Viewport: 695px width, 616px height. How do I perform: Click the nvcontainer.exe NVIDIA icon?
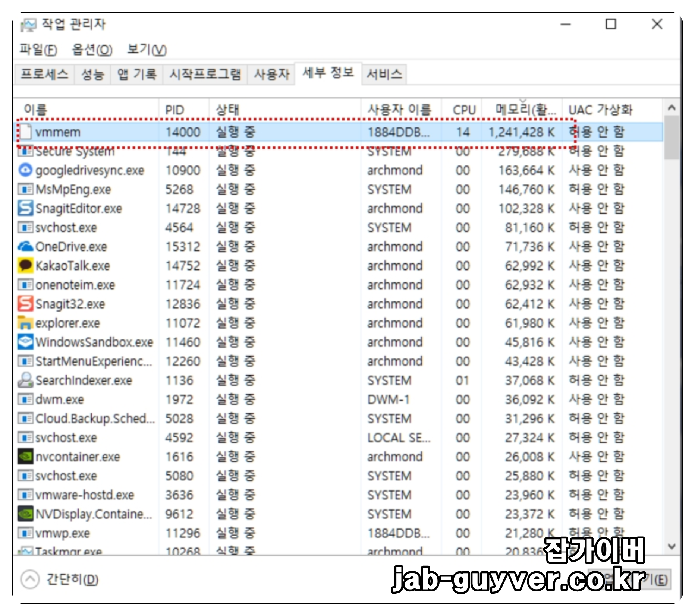tap(25, 457)
